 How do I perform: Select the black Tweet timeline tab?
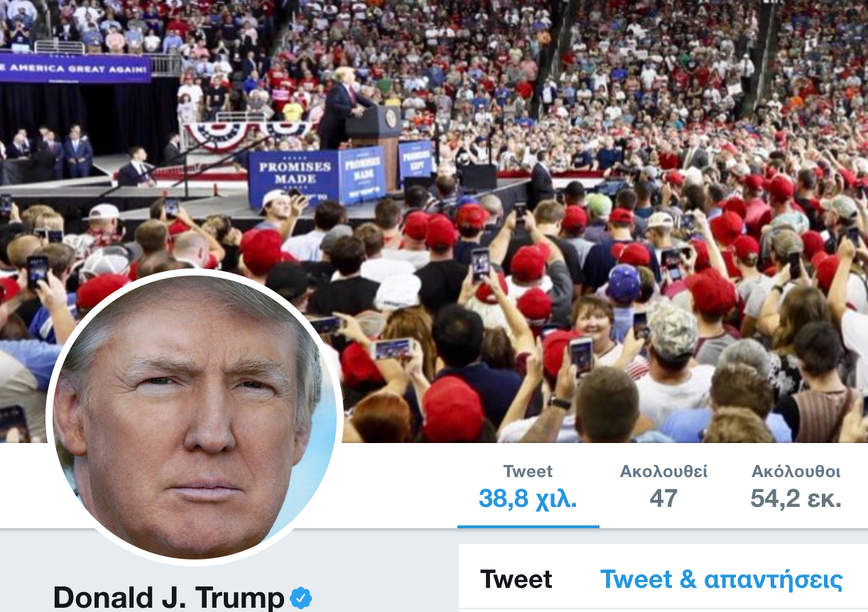pyautogui.click(x=516, y=579)
